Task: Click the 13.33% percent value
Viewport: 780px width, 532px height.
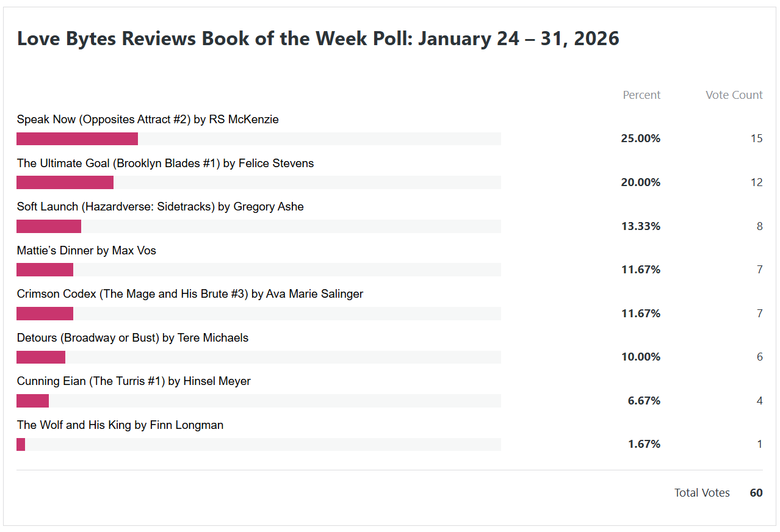Action: click(x=641, y=226)
